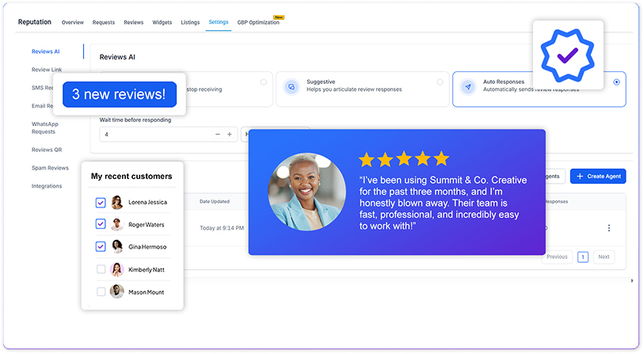Open the three-dot agent options menu
This screenshot has height=354, width=644.
click(x=608, y=228)
